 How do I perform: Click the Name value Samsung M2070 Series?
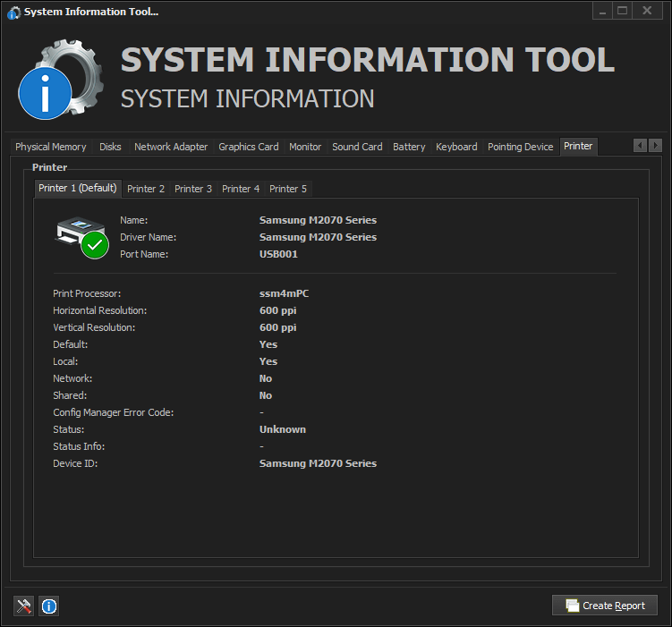click(318, 220)
